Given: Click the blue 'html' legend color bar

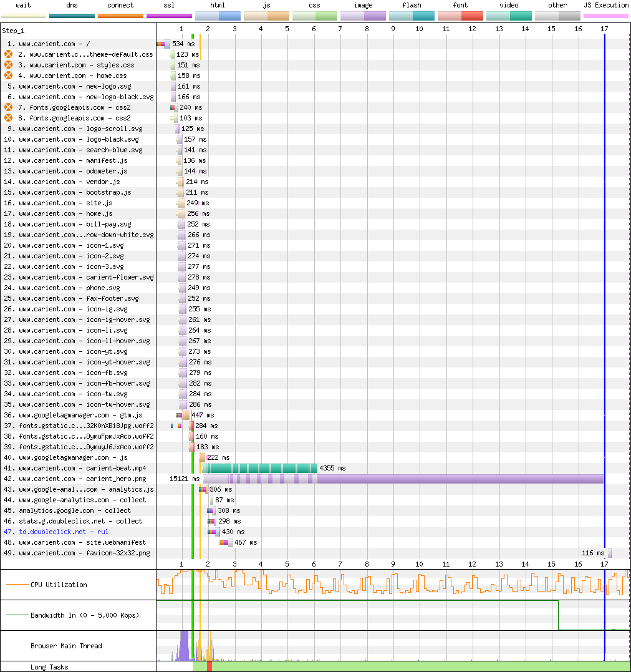Looking at the screenshot, I should [x=218, y=16].
